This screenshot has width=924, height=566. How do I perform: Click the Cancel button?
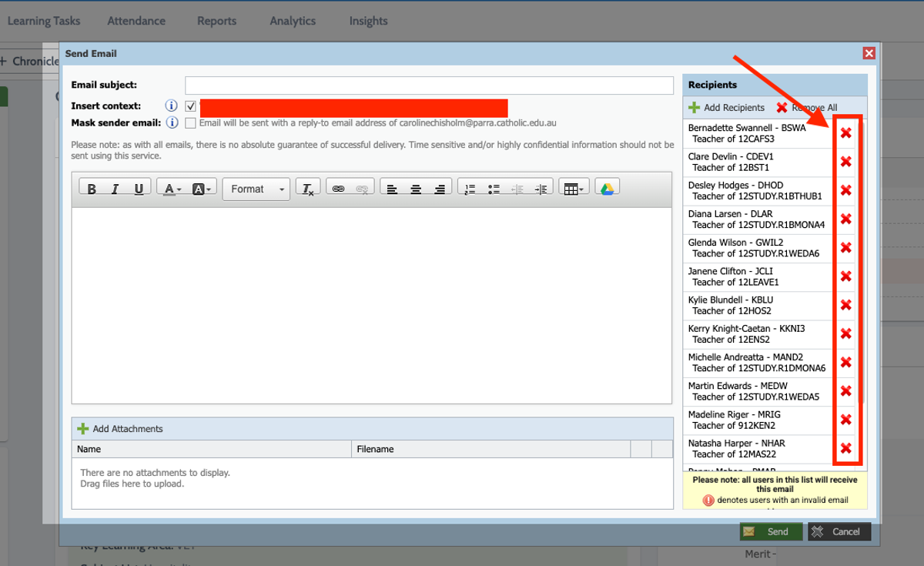click(x=839, y=531)
